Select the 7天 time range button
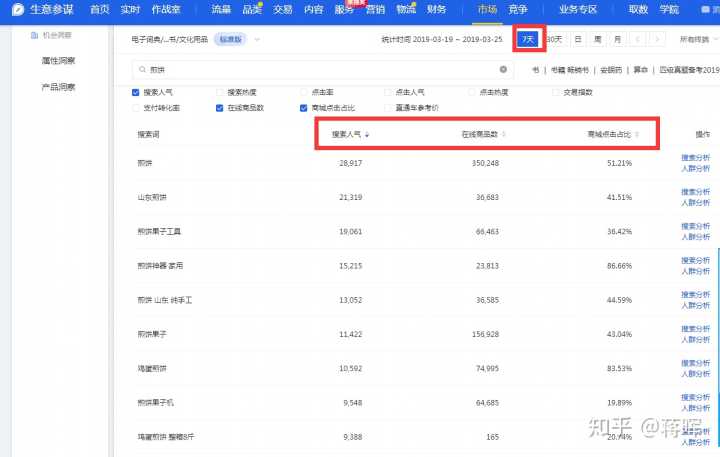 (527, 39)
